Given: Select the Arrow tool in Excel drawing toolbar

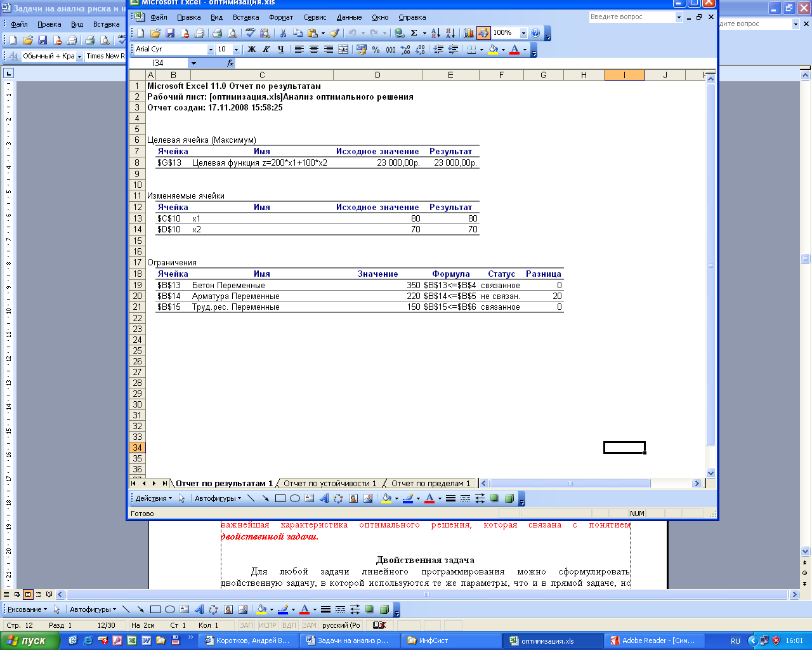Looking at the screenshot, I should 266,498.
